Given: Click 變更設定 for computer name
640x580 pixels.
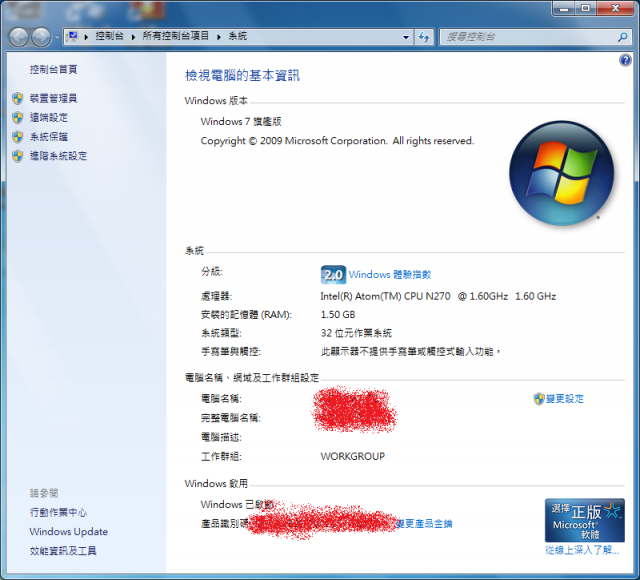Looking at the screenshot, I should pos(565,399).
